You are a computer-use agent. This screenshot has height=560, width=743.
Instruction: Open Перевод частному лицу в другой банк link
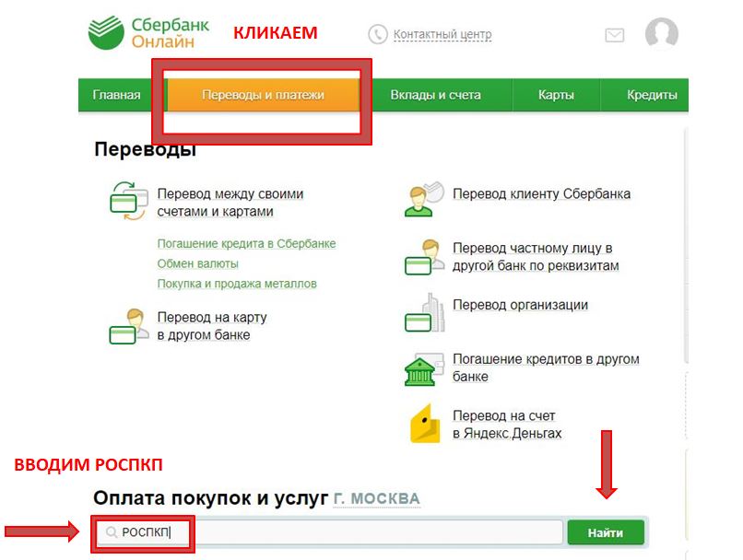coord(536,257)
